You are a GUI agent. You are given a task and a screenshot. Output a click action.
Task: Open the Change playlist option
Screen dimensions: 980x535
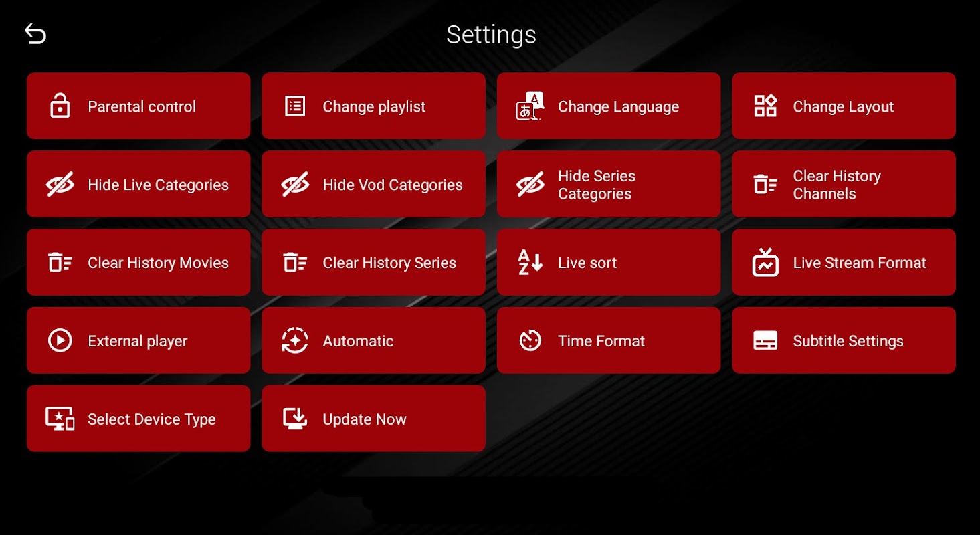click(x=373, y=106)
